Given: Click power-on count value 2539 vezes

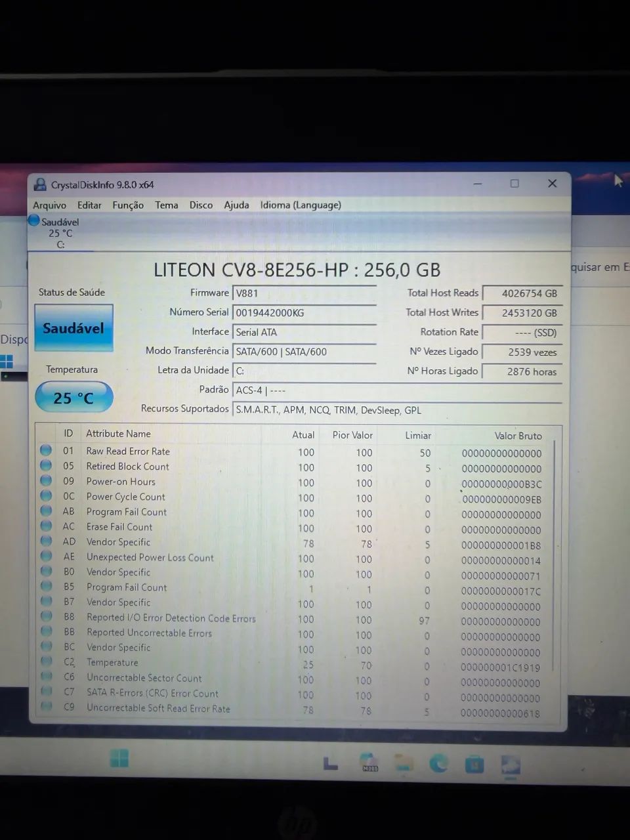Looking at the screenshot, I should 522,352.
